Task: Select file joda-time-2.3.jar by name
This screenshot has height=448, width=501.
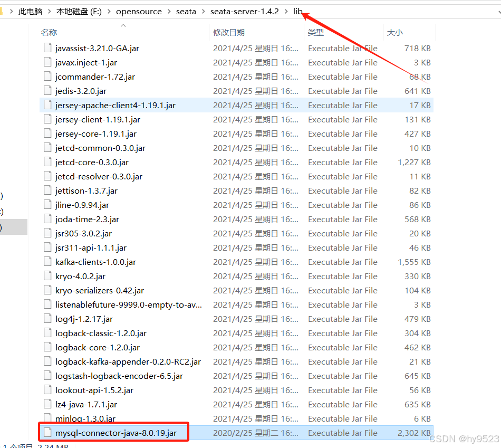Action: (x=87, y=220)
